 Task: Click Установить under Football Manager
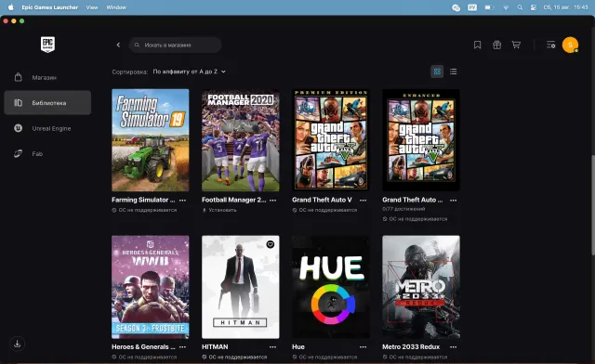pos(219,210)
